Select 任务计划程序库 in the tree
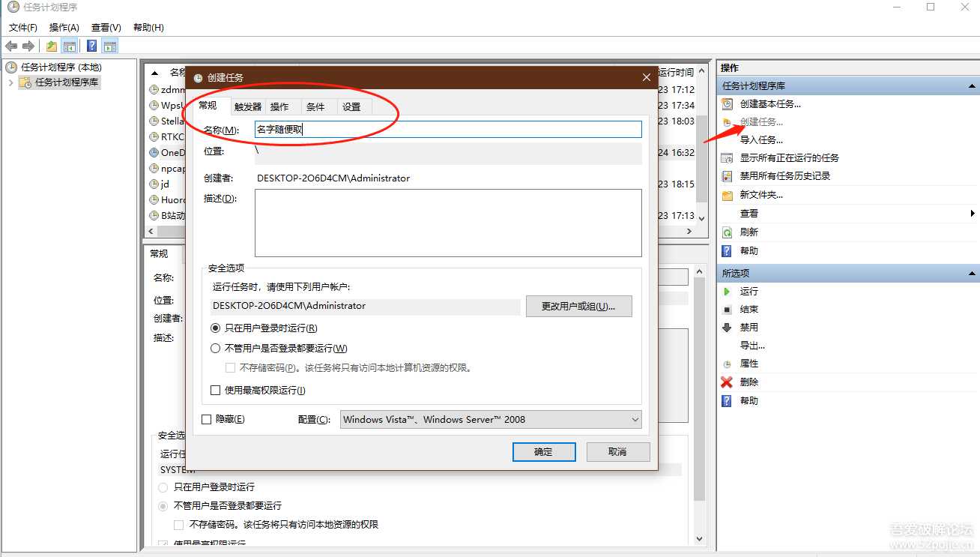This screenshot has height=557, width=980. coord(67,82)
